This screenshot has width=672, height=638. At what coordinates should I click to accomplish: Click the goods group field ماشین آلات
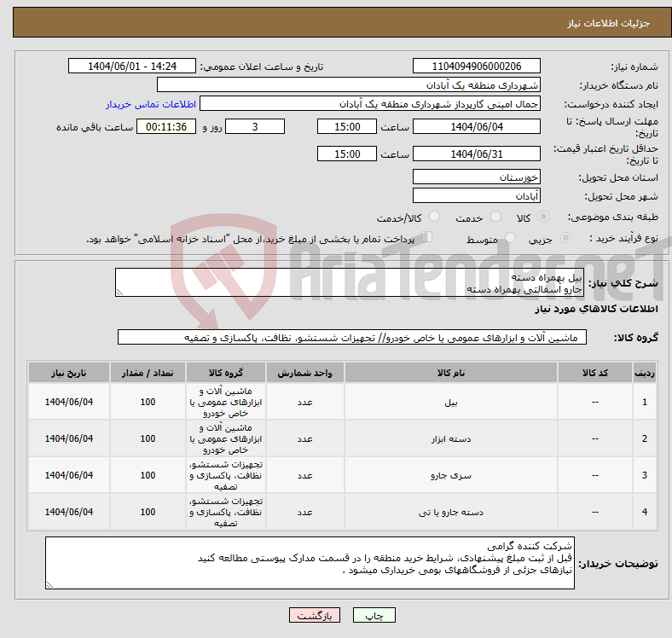click(x=352, y=338)
